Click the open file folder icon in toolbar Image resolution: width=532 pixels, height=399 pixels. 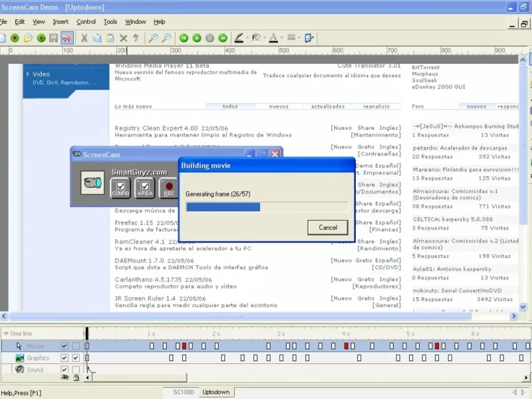pos(28,38)
